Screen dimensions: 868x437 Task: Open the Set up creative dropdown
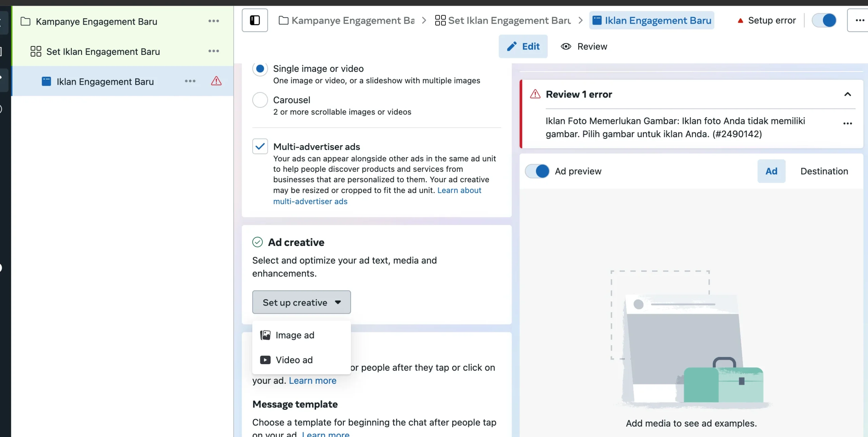click(301, 303)
